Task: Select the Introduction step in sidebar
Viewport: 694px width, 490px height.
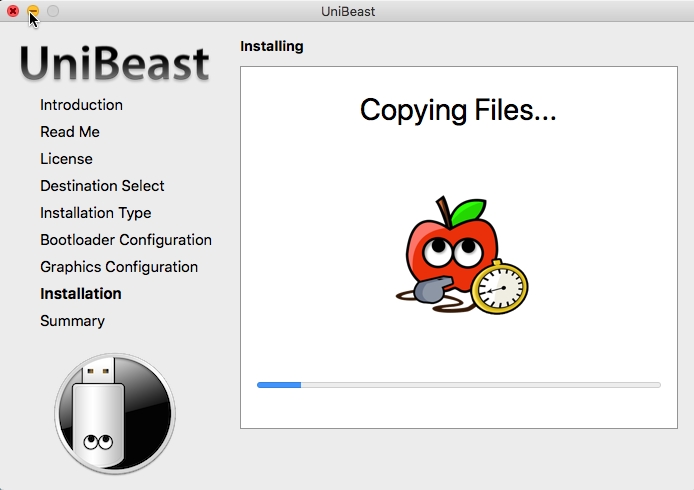Action: 81,105
